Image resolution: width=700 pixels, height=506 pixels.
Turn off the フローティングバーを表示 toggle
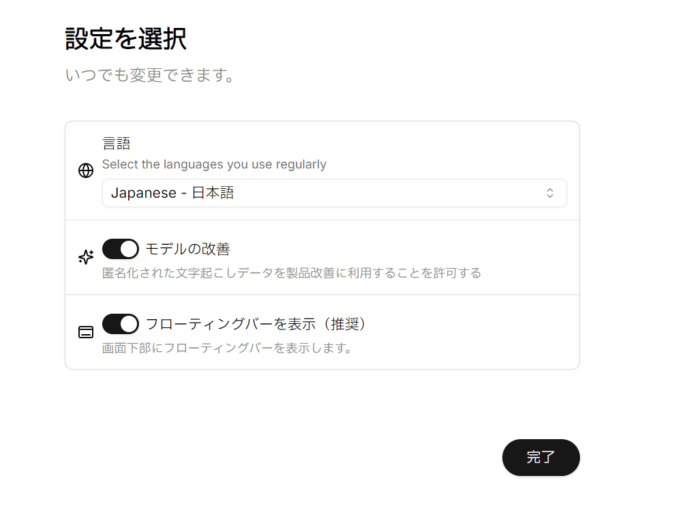coord(120,324)
